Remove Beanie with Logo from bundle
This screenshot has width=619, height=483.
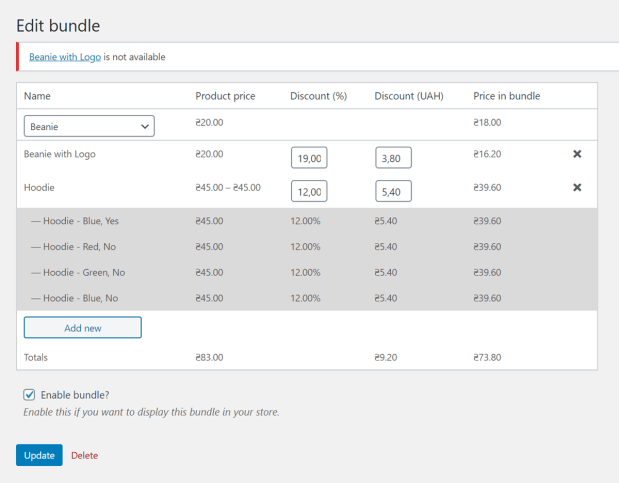click(x=577, y=155)
